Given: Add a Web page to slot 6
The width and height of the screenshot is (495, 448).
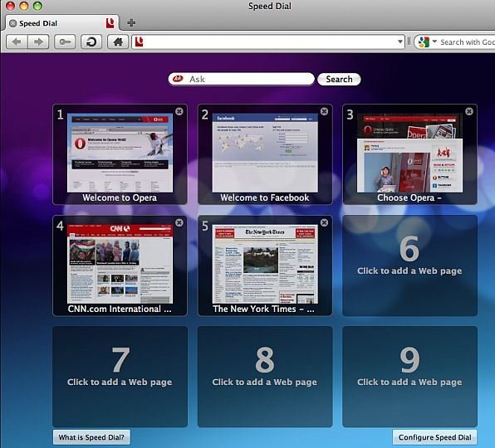Looking at the screenshot, I should [409, 265].
